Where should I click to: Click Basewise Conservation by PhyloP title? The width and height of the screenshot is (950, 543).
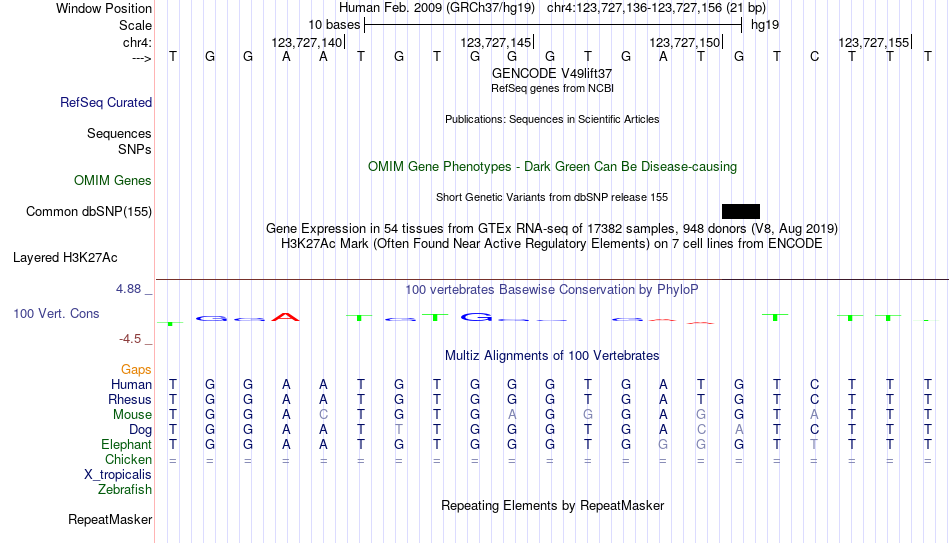552,290
